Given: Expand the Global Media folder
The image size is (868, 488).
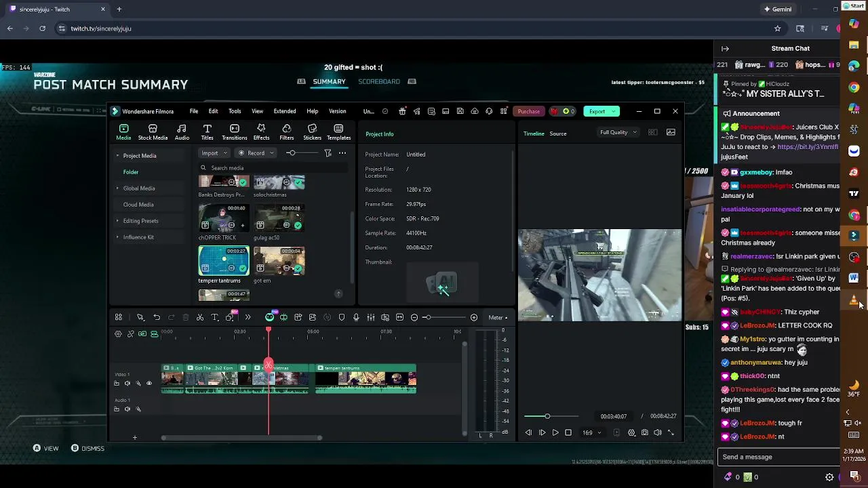Looking at the screenshot, I should 117,188.
